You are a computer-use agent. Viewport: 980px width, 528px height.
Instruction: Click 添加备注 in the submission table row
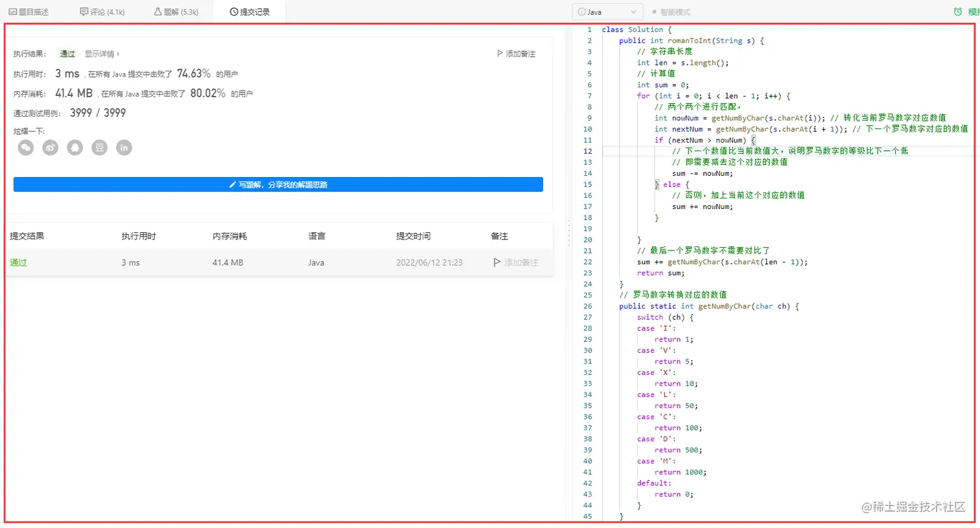tap(516, 263)
